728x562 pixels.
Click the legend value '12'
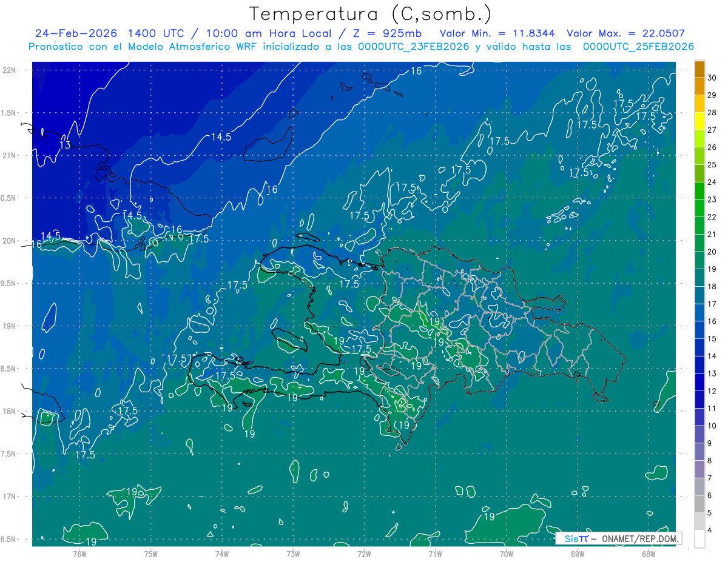tap(712, 391)
